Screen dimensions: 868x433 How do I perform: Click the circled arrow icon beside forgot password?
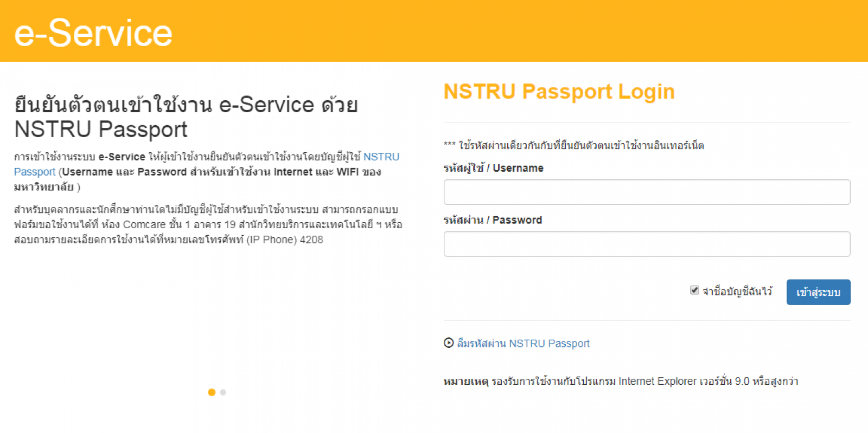tap(449, 343)
